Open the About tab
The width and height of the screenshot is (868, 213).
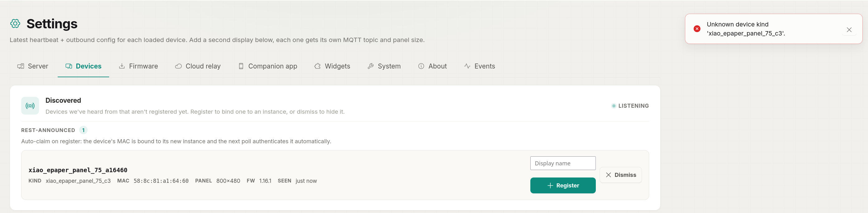432,66
